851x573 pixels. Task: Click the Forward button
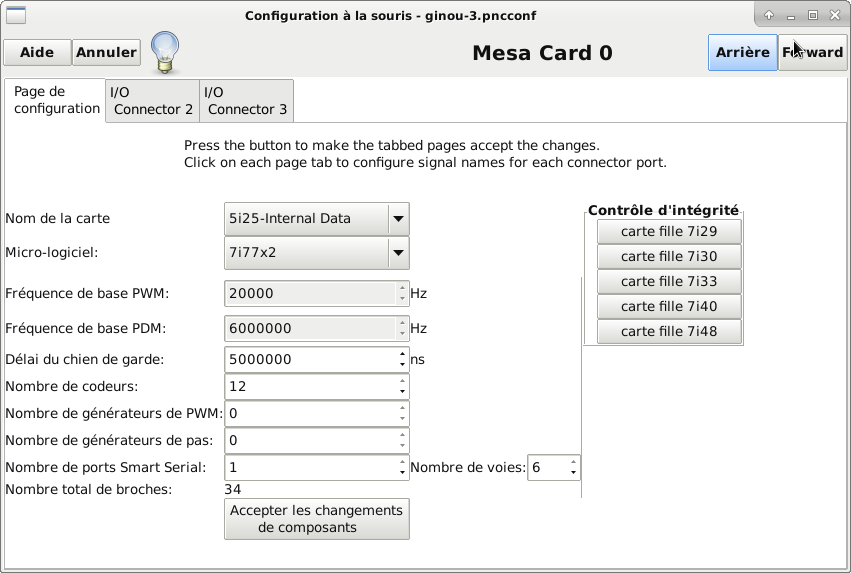pos(812,52)
